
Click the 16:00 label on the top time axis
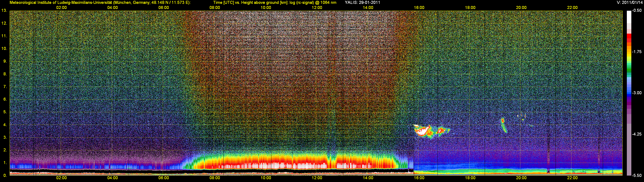point(419,8)
